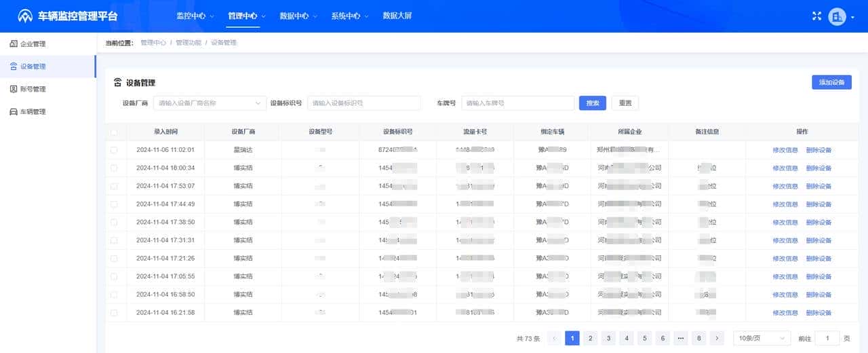Viewport: 868px width, 353px height.
Task: Click the 搜索 search button
Action: coord(592,103)
